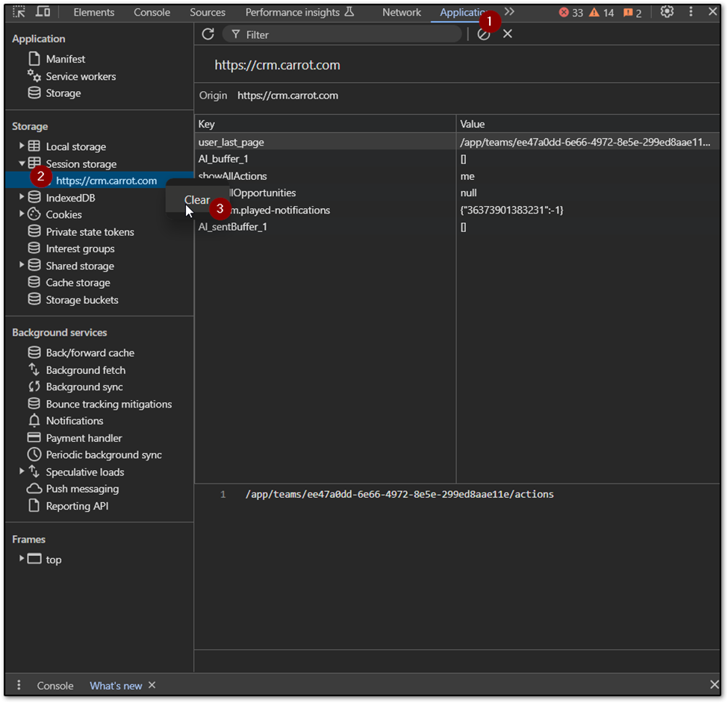
Task: Open Back/forward cache service
Action: point(90,353)
